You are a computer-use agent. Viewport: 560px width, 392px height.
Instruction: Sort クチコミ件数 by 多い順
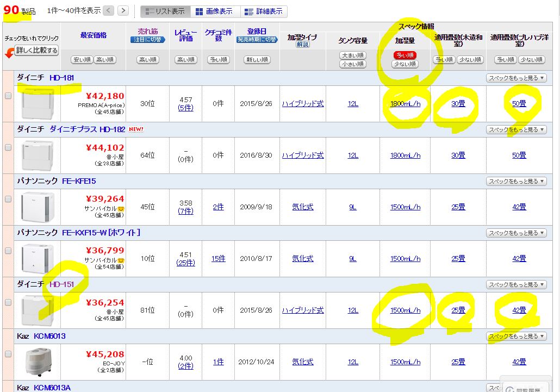point(218,60)
